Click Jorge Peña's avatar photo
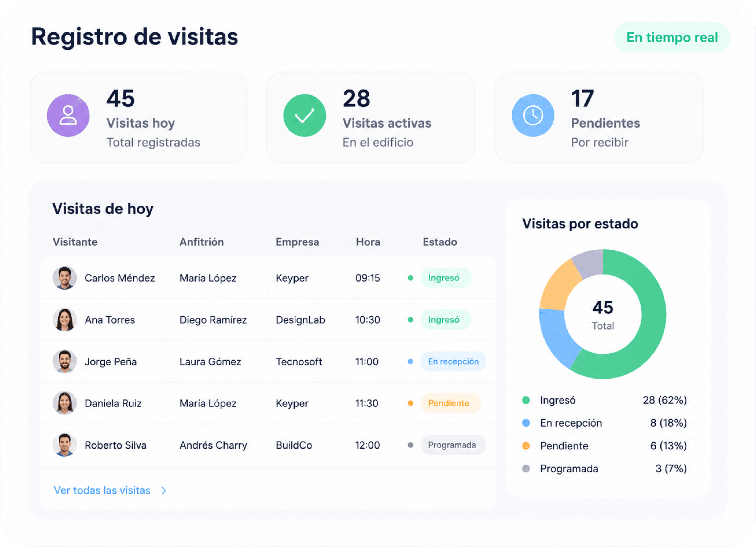 tap(65, 361)
